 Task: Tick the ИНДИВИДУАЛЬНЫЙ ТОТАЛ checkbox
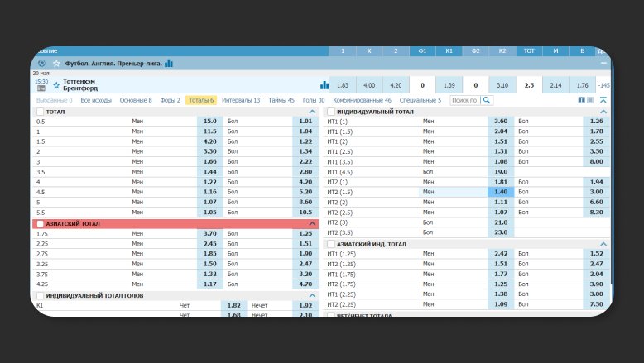pos(331,112)
